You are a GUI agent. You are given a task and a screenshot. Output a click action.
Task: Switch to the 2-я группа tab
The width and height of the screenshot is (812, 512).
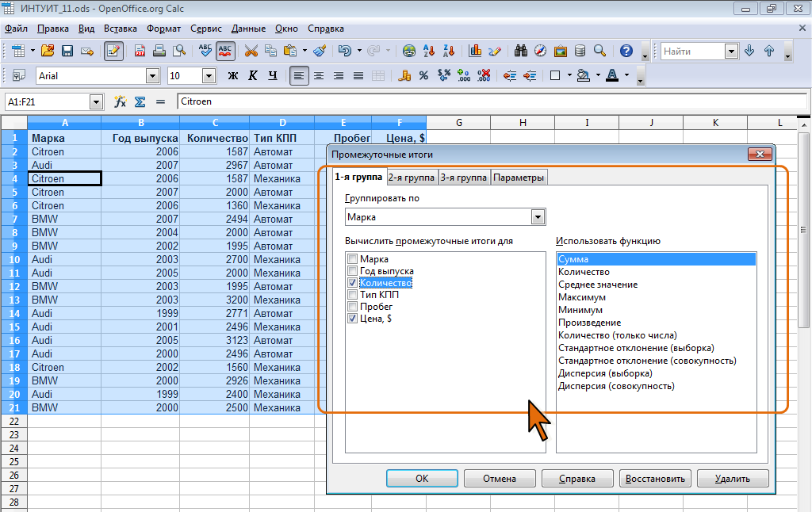tap(412, 178)
